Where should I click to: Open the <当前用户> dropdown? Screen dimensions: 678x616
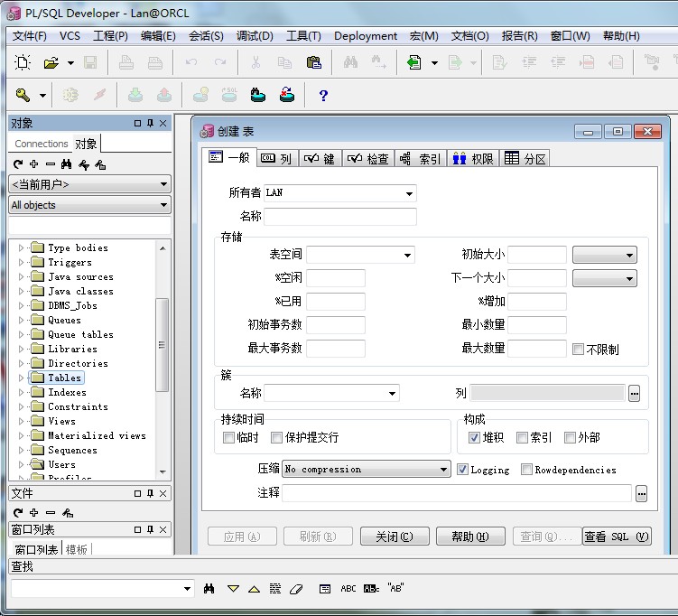(x=90, y=184)
